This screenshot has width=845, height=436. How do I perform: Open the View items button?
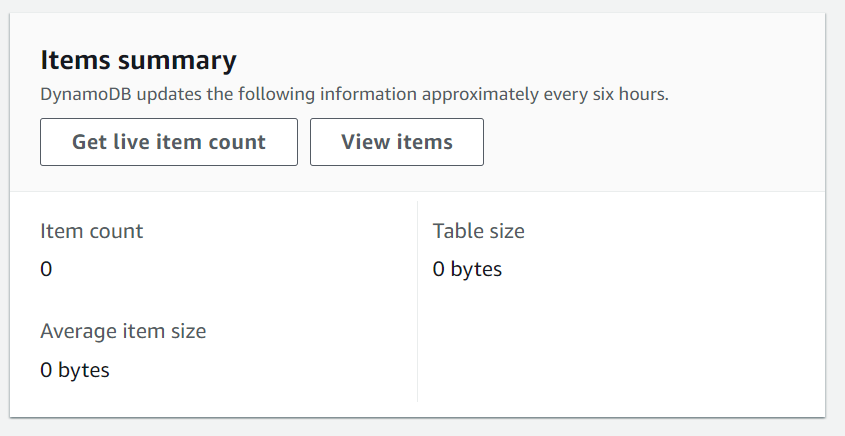pyautogui.click(x=397, y=142)
